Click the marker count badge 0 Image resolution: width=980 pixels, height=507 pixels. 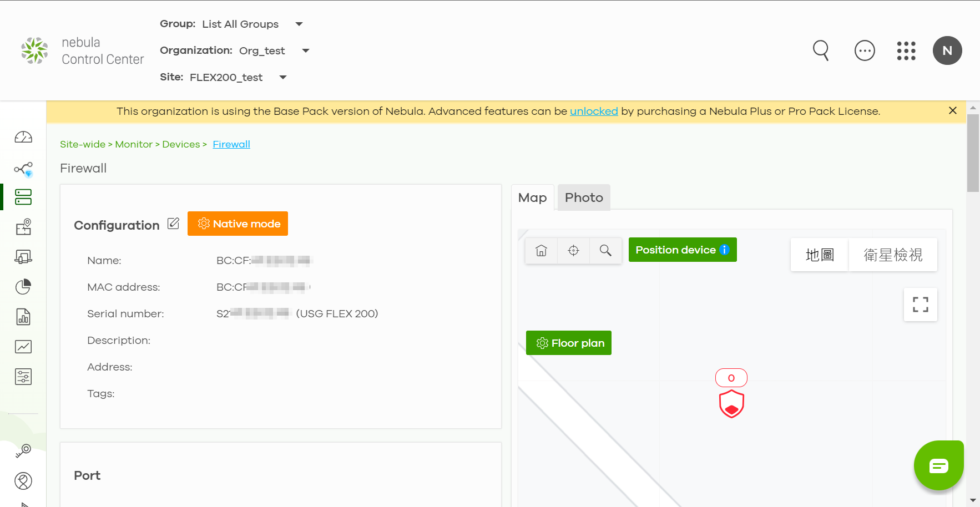(731, 378)
